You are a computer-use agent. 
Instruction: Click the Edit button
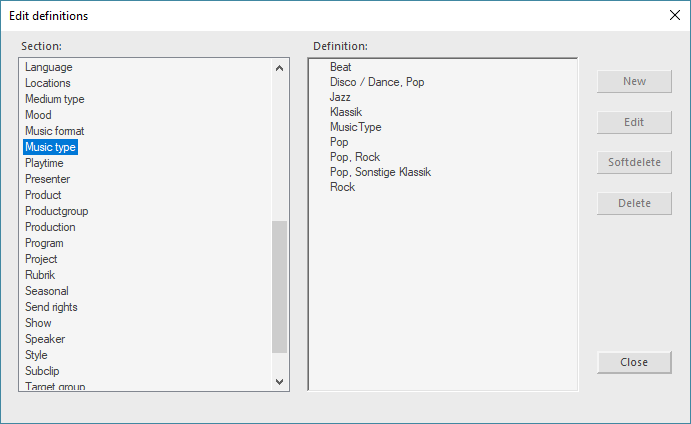coord(634,122)
